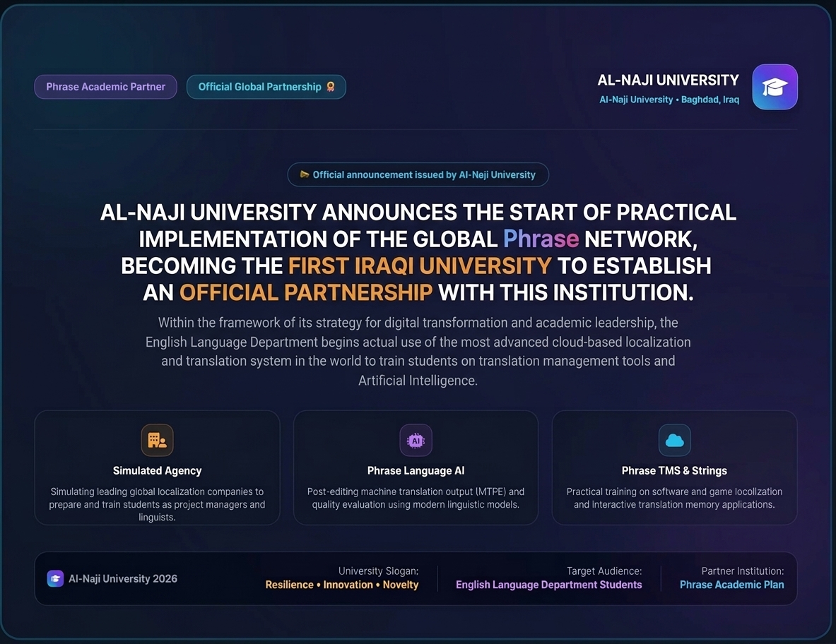Screen dimensions: 836x644
Task: Click the Simulated Agency card title
Action: (158, 471)
